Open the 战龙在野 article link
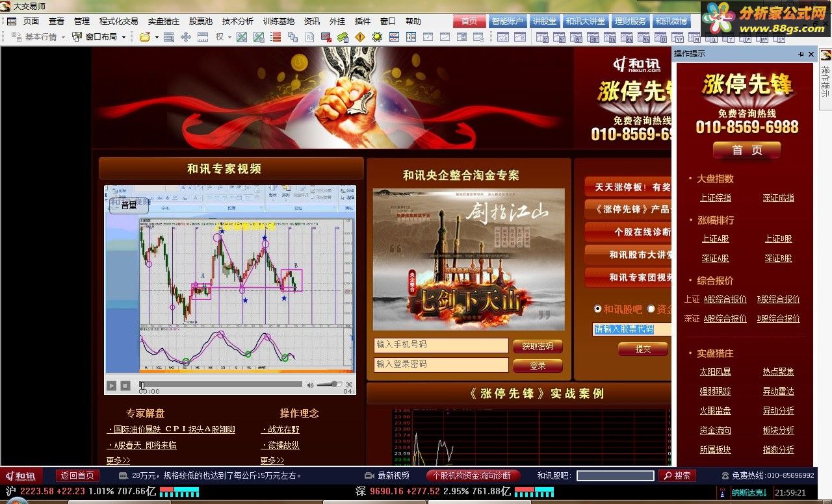 tap(280, 429)
